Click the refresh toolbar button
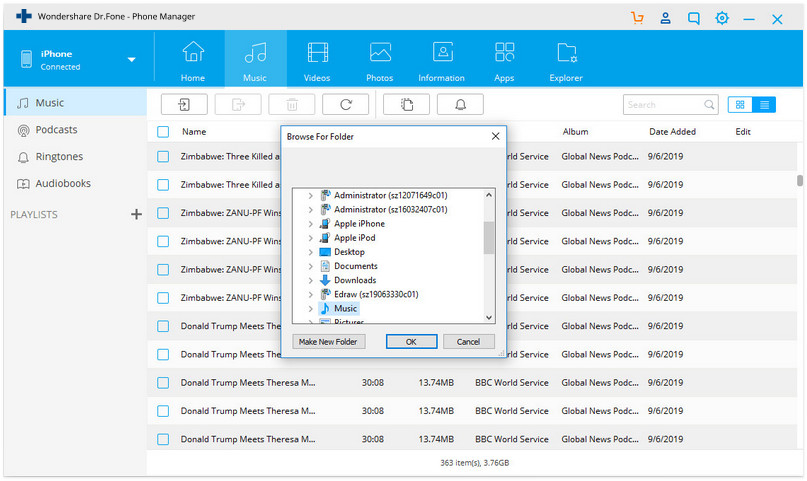Screen dimensions: 807x481 [x=346, y=104]
